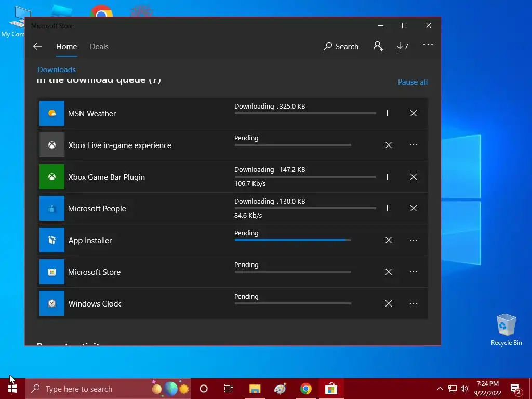Open more options for Microsoft Store row
Image resolution: width=532 pixels, height=399 pixels.
[x=413, y=272]
